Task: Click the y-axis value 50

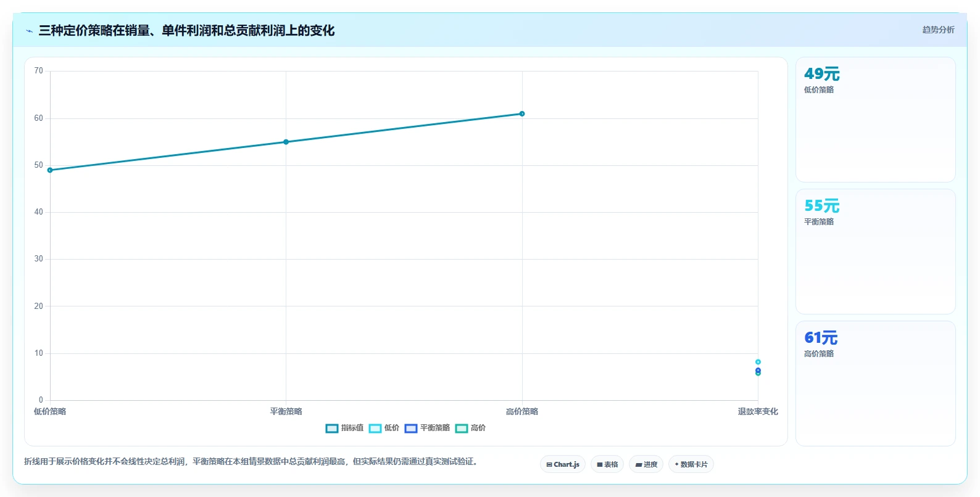Action: [38, 165]
